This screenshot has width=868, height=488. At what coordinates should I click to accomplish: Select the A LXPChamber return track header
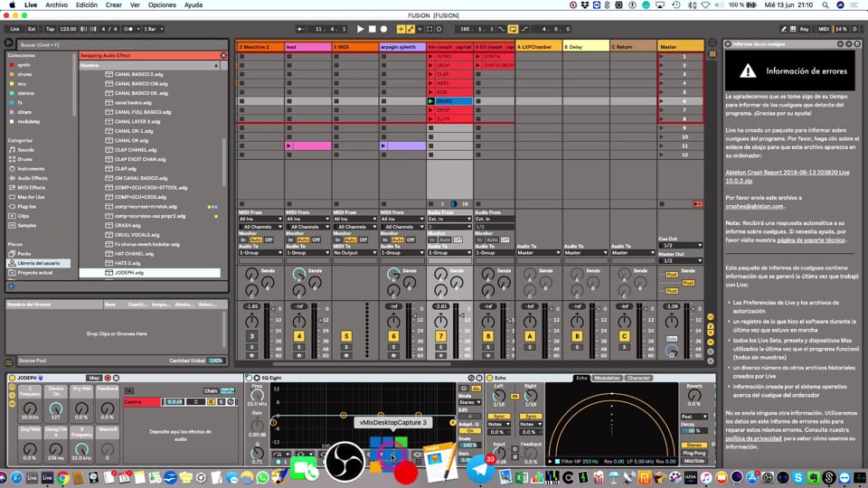(x=538, y=47)
